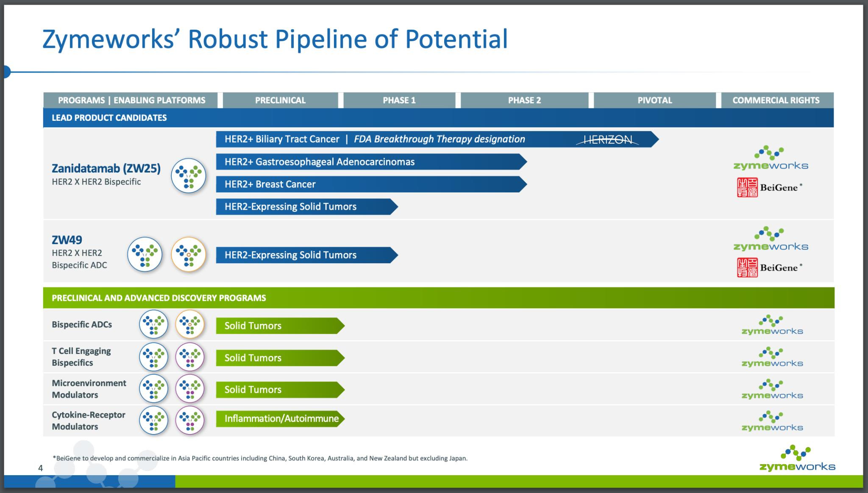The width and height of the screenshot is (868, 493).
Task: Select Zanidatamab's HER2-Expressing Solid Tumors bar
Action: [307, 206]
